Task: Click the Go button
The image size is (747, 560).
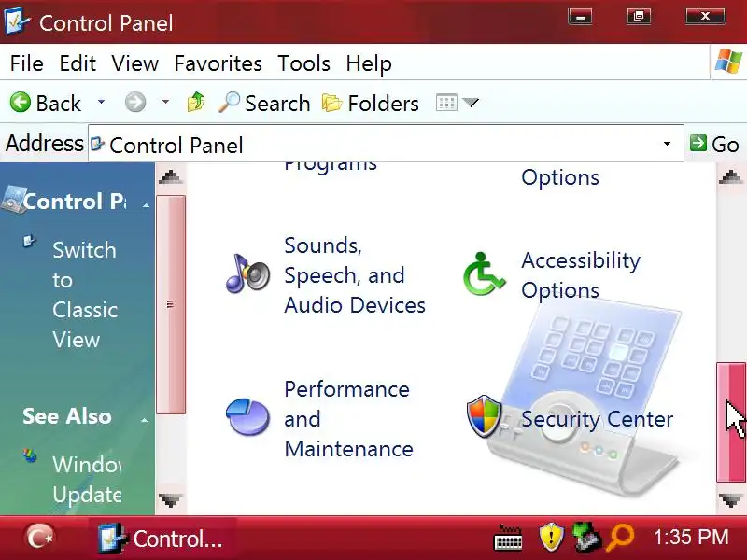Action: click(x=714, y=144)
